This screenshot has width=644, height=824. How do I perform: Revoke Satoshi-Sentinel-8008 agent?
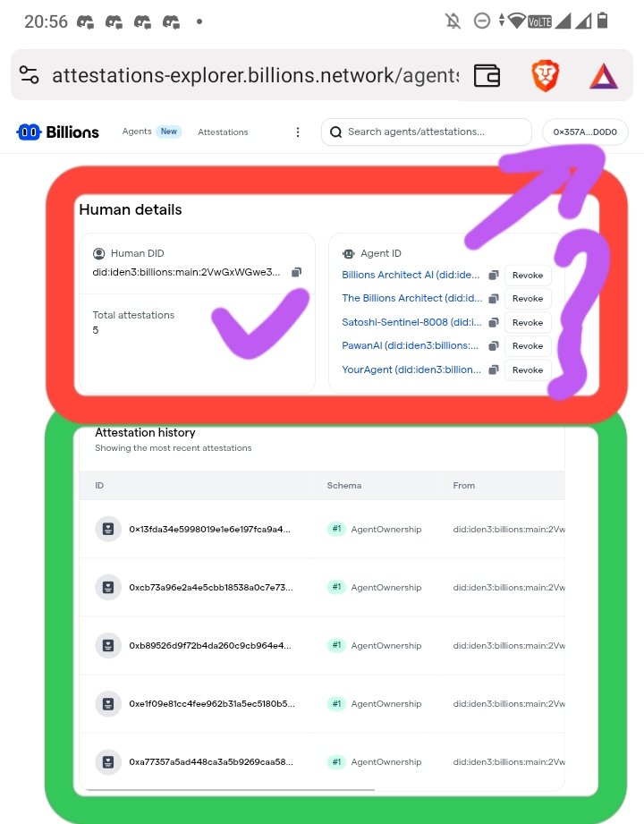[528, 322]
